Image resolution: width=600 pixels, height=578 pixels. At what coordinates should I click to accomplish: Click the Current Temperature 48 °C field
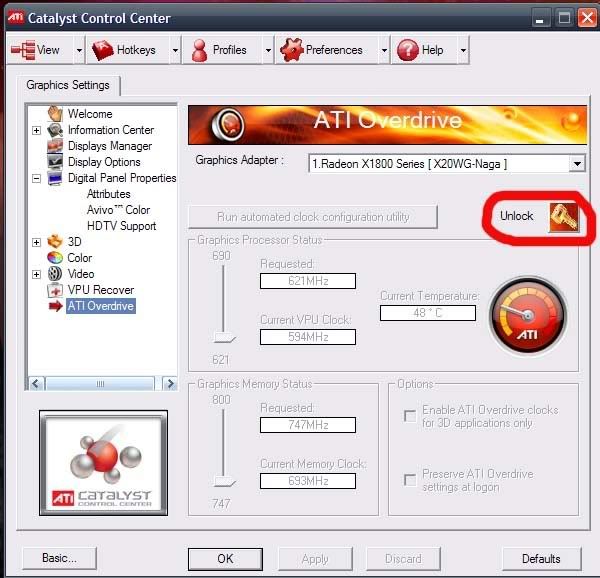[428, 313]
